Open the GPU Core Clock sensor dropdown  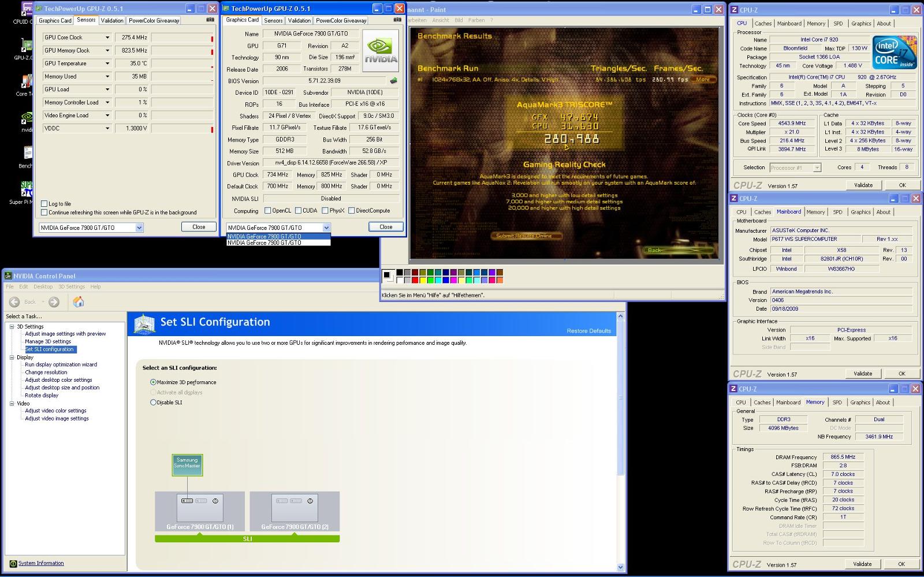107,38
